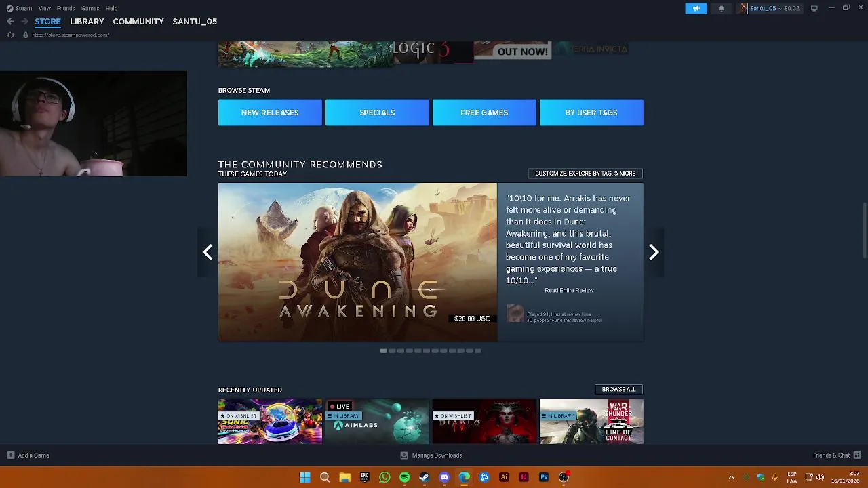The height and width of the screenshot is (488, 868).
Task: Click the Read Entire Review link
Action: tap(569, 290)
